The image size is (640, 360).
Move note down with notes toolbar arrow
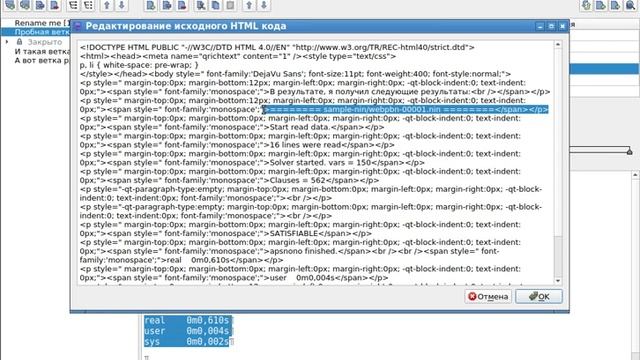coord(264,5)
